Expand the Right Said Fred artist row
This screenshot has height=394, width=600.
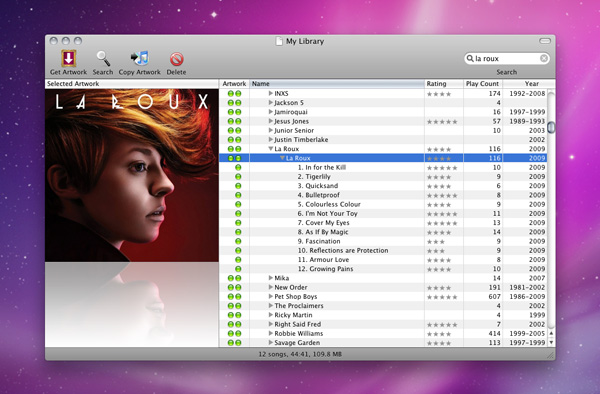tap(271, 324)
